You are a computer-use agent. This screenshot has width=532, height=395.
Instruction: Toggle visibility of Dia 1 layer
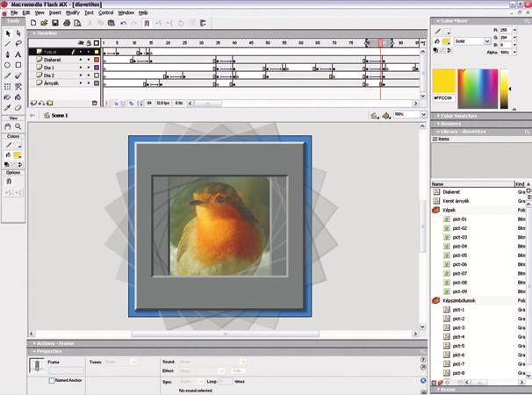(81, 68)
